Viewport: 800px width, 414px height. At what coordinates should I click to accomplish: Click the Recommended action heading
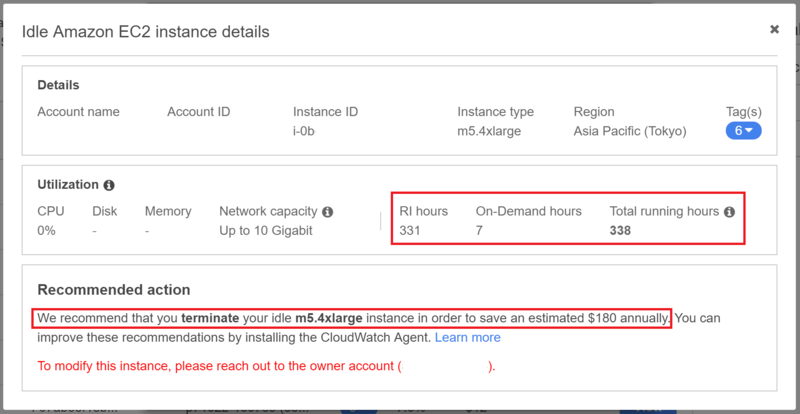[114, 290]
